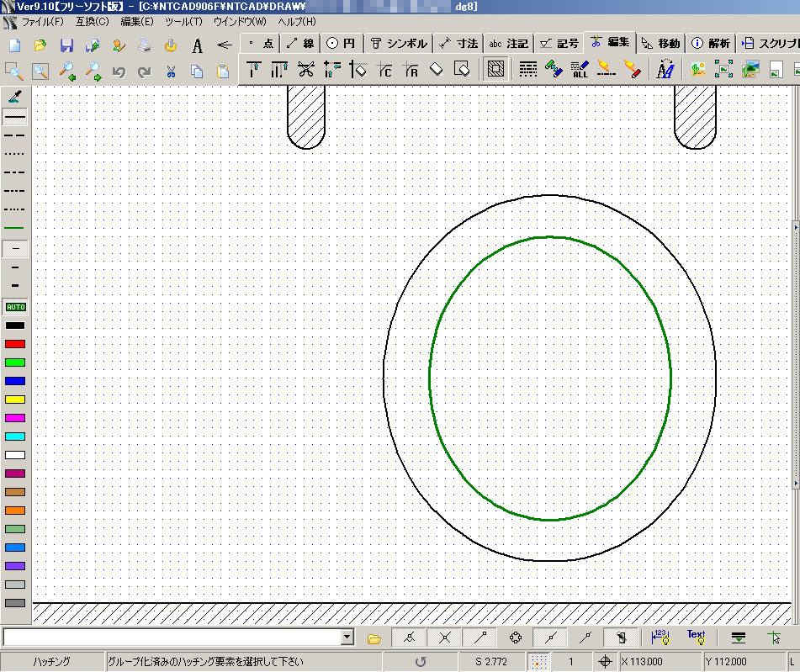Toggle the switch-lever snap button
800x672 pixels.
[x=621, y=638]
